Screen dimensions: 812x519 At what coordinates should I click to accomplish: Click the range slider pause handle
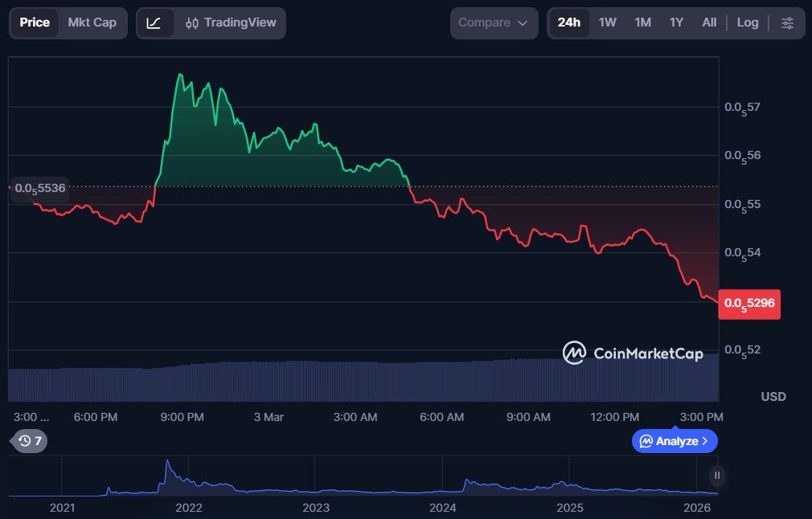[716, 476]
